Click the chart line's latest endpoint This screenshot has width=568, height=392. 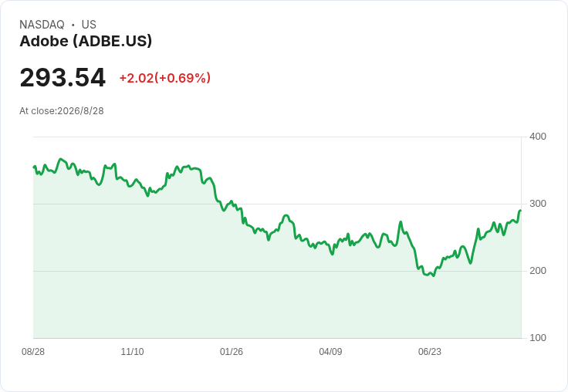click(x=521, y=211)
